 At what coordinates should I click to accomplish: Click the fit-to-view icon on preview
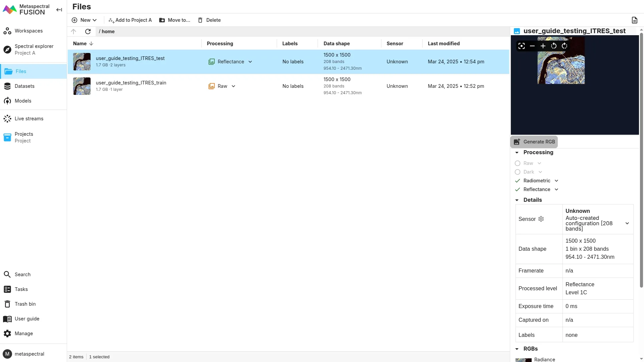522,46
